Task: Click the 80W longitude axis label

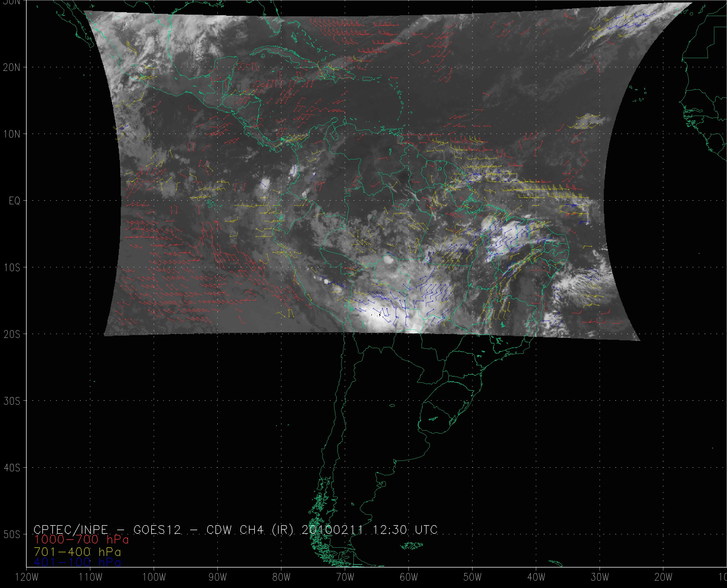Action: [281, 577]
